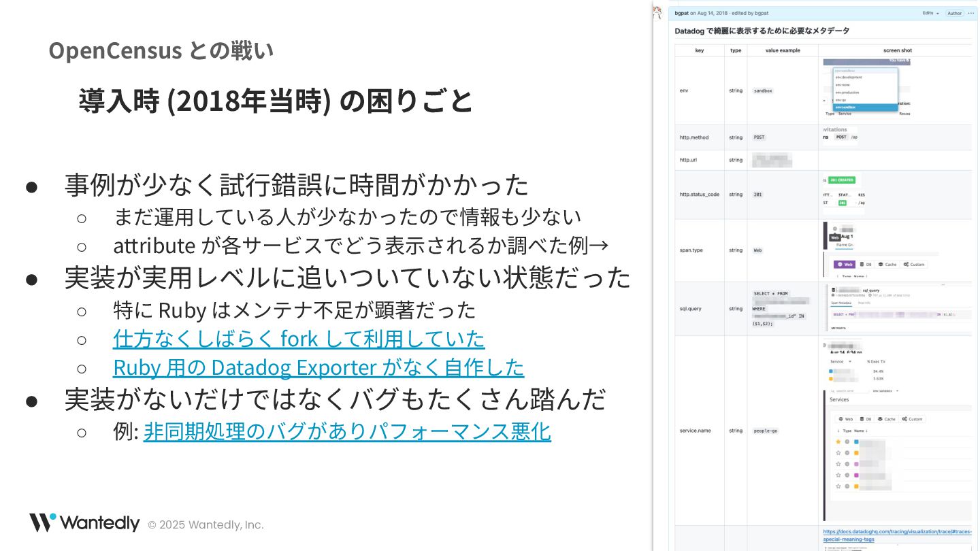Open the comment's three-dot options menu
The height and width of the screenshot is (551, 980).
(x=971, y=13)
